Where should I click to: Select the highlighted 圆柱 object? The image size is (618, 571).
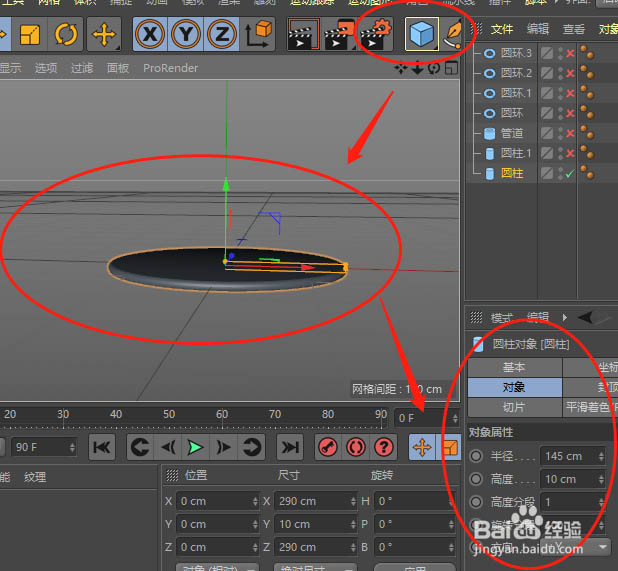coord(512,173)
